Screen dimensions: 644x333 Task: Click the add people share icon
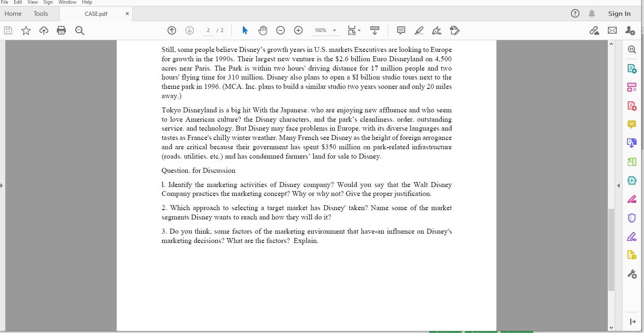tap(630, 30)
